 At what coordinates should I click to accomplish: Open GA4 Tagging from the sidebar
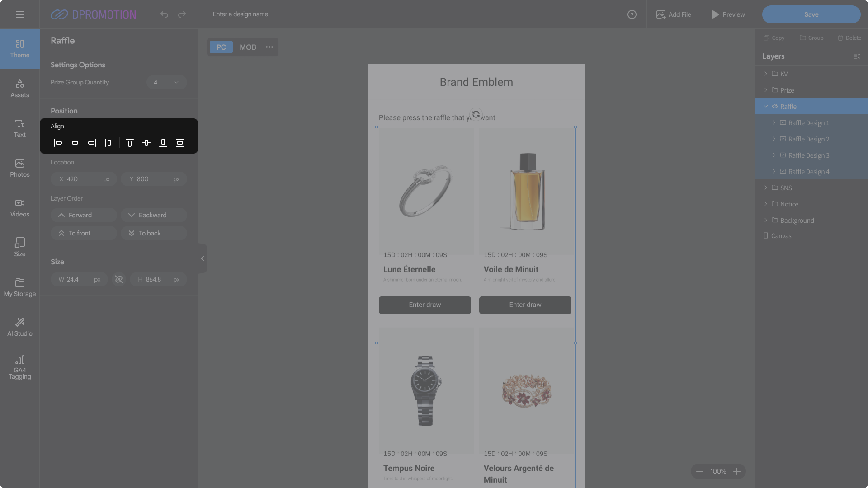(x=20, y=367)
